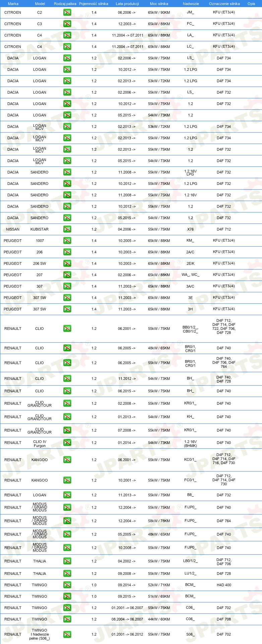Click the Moc silnika column header
262x644 pixels.
pos(159,4)
